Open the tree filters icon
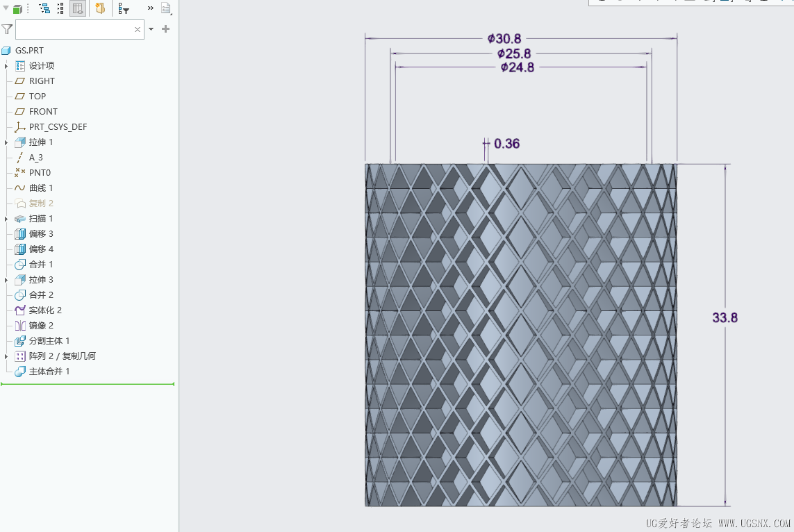The image size is (794, 532). [x=124, y=8]
